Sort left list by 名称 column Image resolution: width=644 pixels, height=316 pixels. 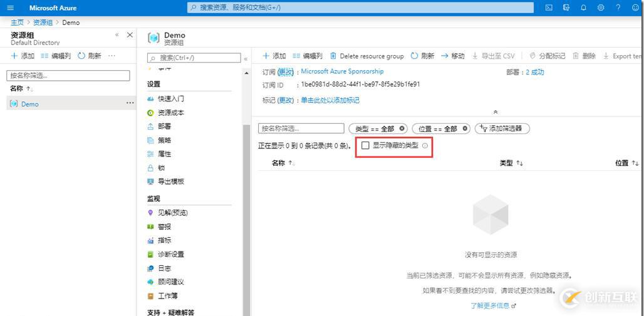pos(22,89)
